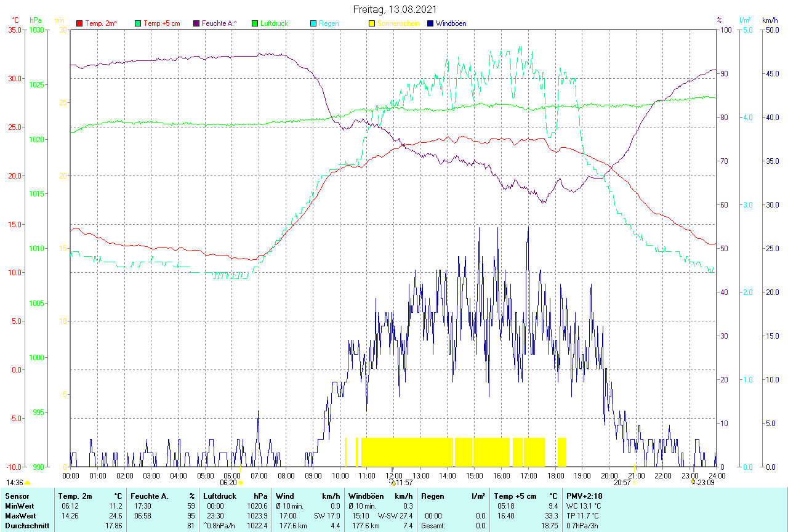788x532 pixels.
Task: Click the '0.7hPa/3h' pressure trend value
Action: (582, 526)
